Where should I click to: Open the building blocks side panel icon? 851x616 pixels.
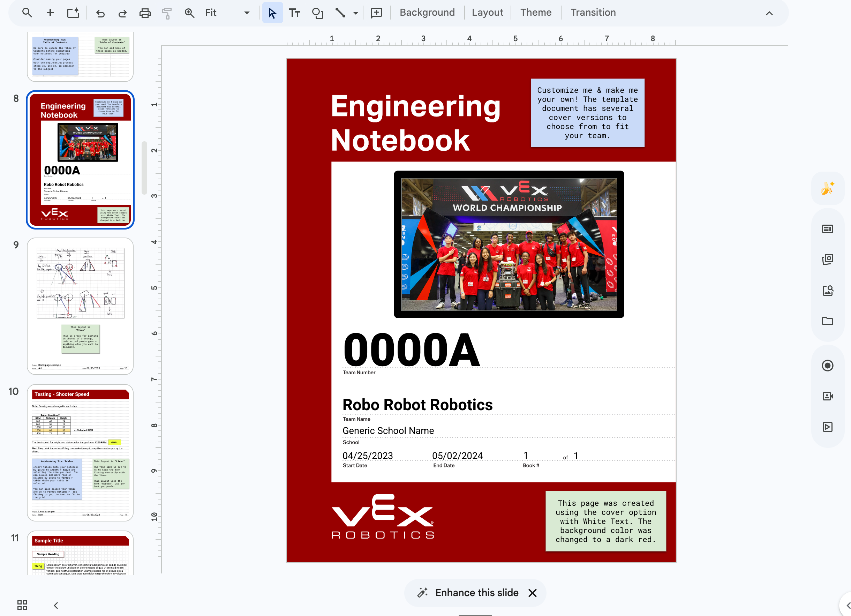coord(827,259)
